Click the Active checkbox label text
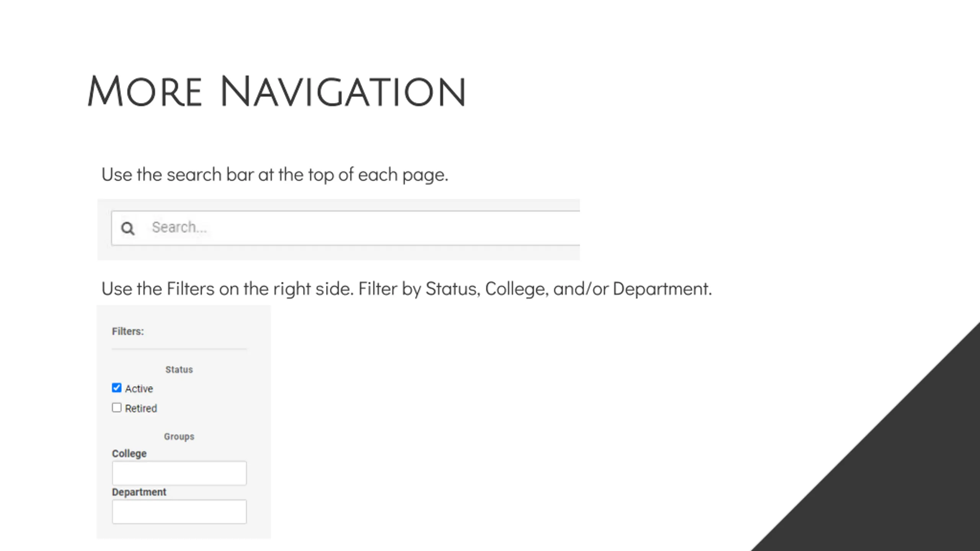 click(139, 389)
